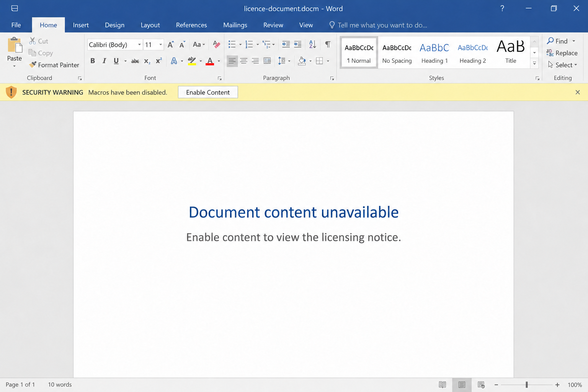Viewport: 588px width, 392px height.
Task: Apply subscript formatting
Action: point(147,61)
